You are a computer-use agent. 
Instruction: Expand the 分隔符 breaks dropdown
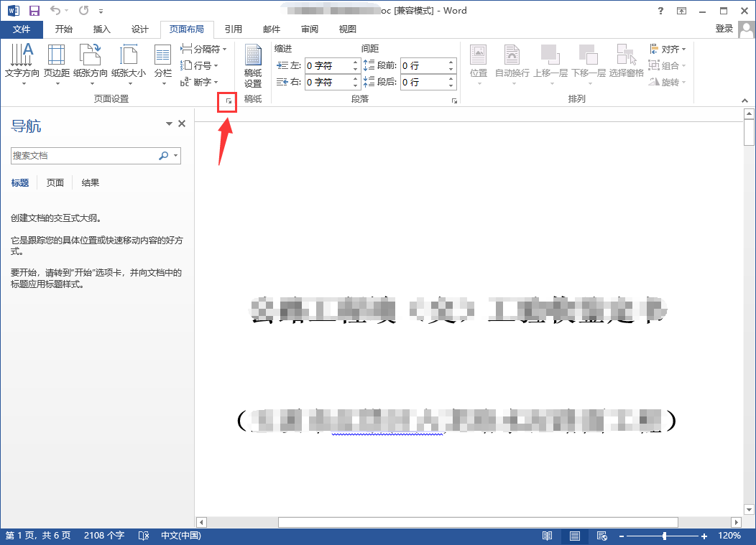(x=203, y=49)
